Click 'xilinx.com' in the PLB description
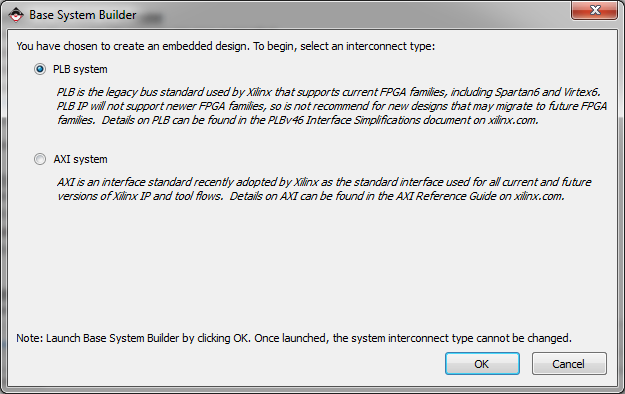The width and height of the screenshot is (625, 394). (513, 120)
